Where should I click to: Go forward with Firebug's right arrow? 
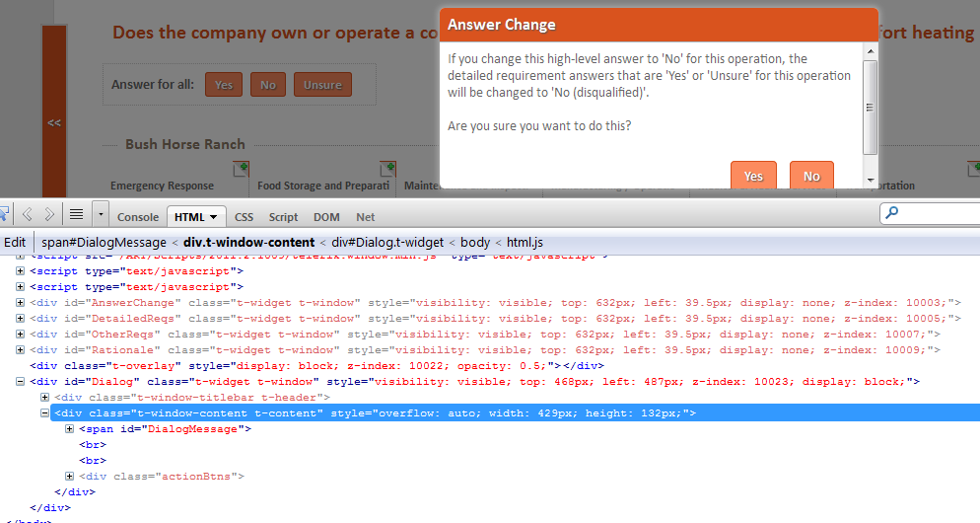[49, 214]
